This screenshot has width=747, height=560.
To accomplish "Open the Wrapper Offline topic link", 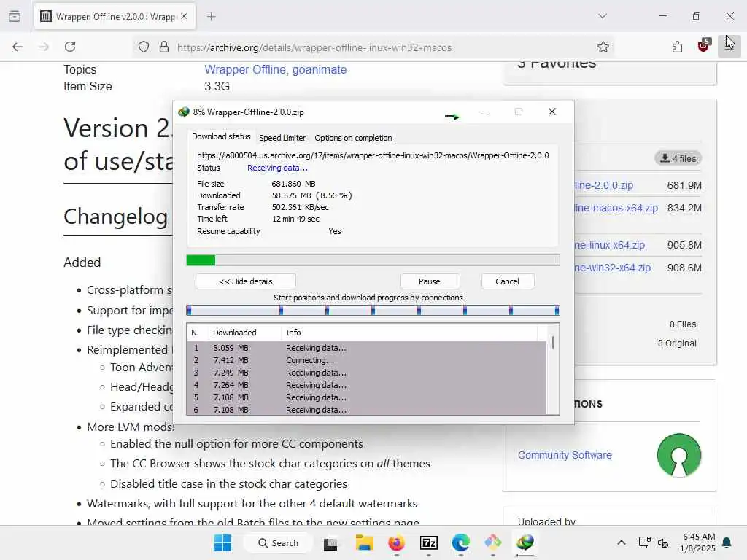I will 245,69.
